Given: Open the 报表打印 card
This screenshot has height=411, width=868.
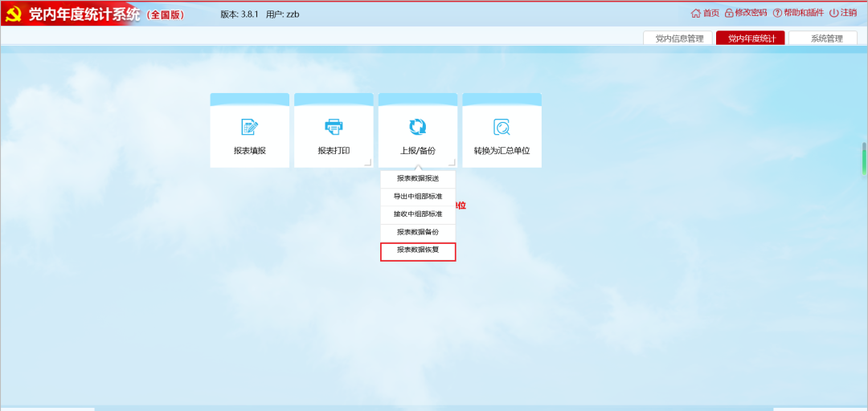Looking at the screenshot, I should point(334,131).
